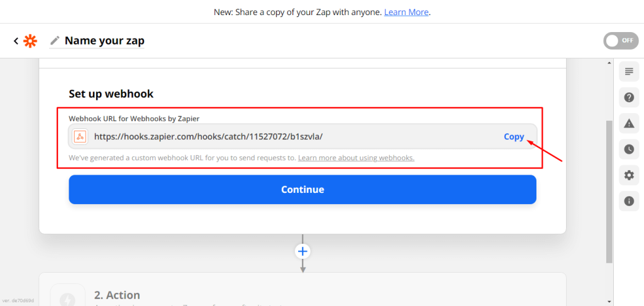This screenshot has width=644, height=306.
Task: Open the info details icon in sidebar
Action: point(629,201)
